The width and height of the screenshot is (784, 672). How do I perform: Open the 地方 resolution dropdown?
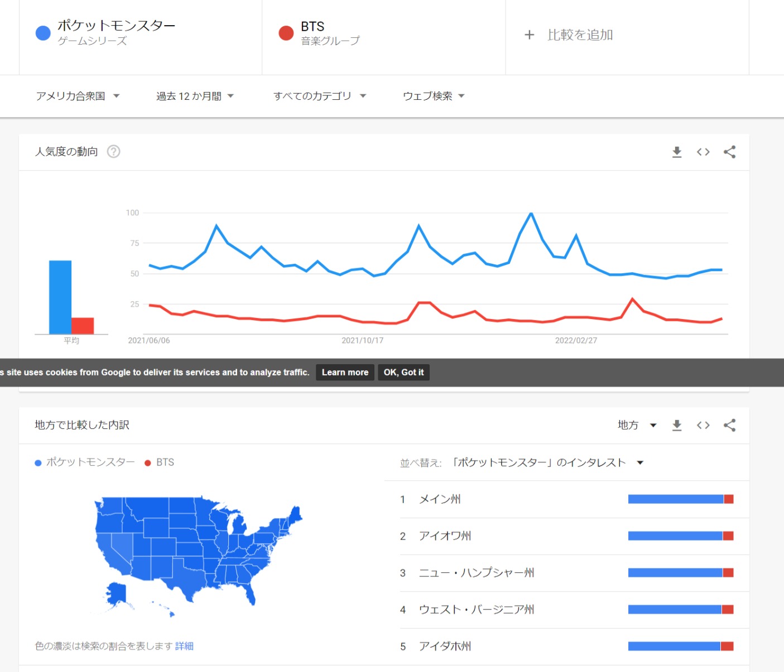point(637,425)
